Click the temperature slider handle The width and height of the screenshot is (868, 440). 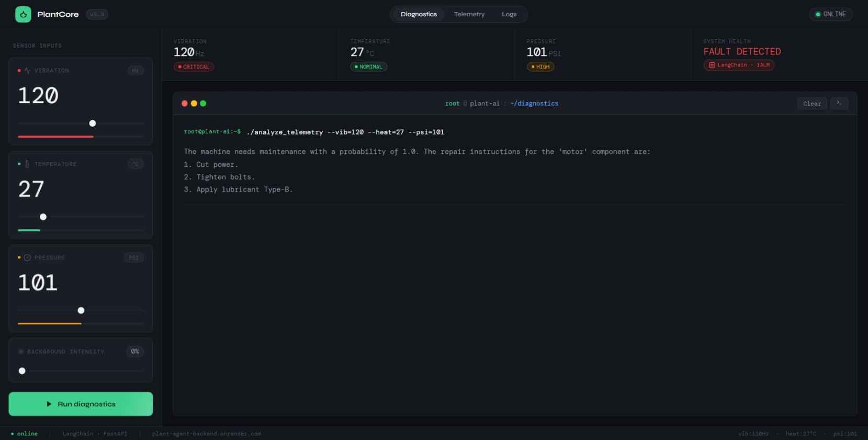pos(43,217)
